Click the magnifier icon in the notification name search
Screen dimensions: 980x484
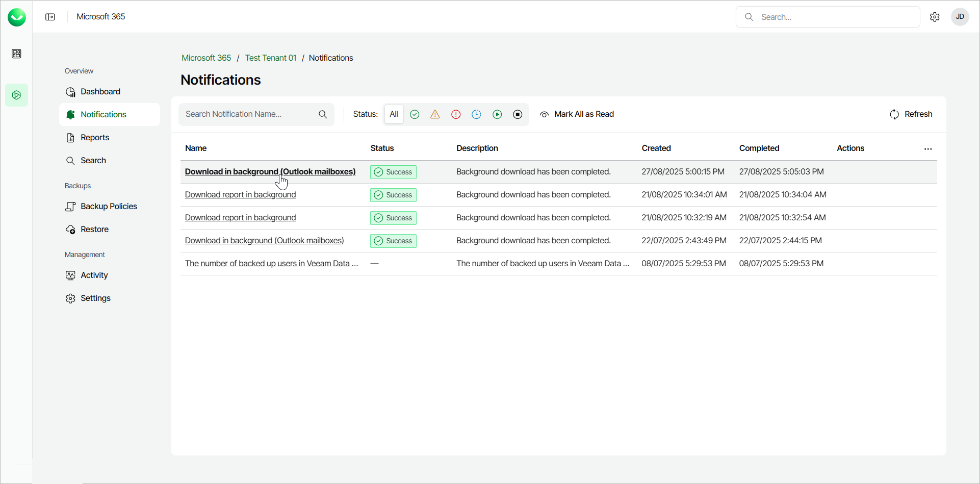[323, 114]
